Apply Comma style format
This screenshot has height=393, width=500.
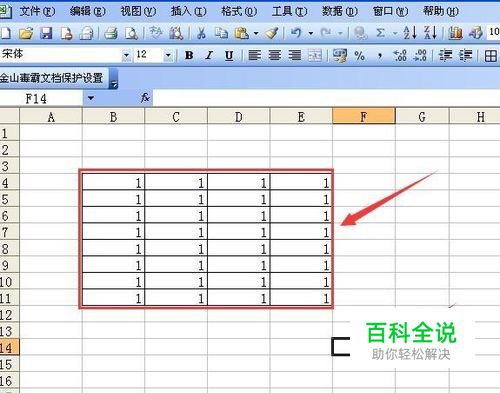click(x=380, y=56)
